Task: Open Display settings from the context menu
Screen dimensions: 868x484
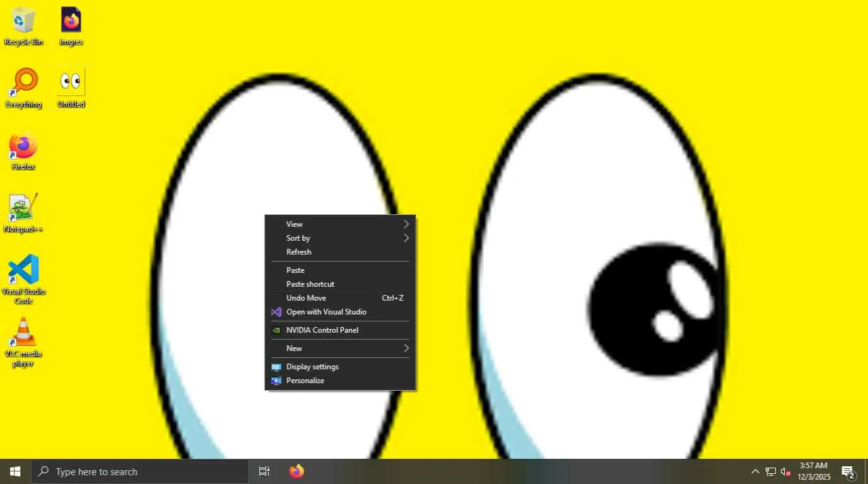Action: pyautogui.click(x=340, y=367)
